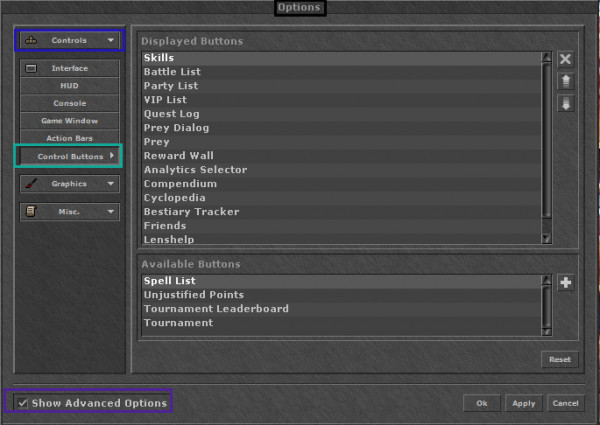600x425 pixels.
Task: Expand the Controls dropdown arrow
Action: (x=111, y=40)
